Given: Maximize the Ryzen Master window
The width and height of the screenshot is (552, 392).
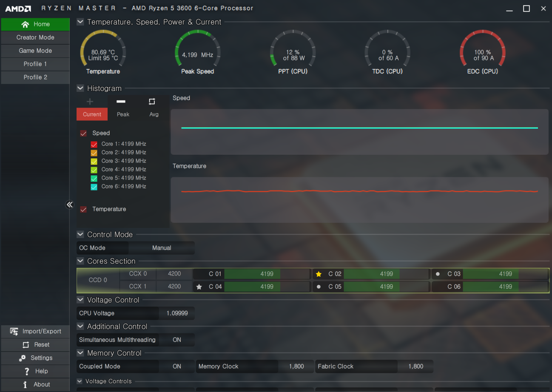Looking at the screenshot, I should pos(526,9).
